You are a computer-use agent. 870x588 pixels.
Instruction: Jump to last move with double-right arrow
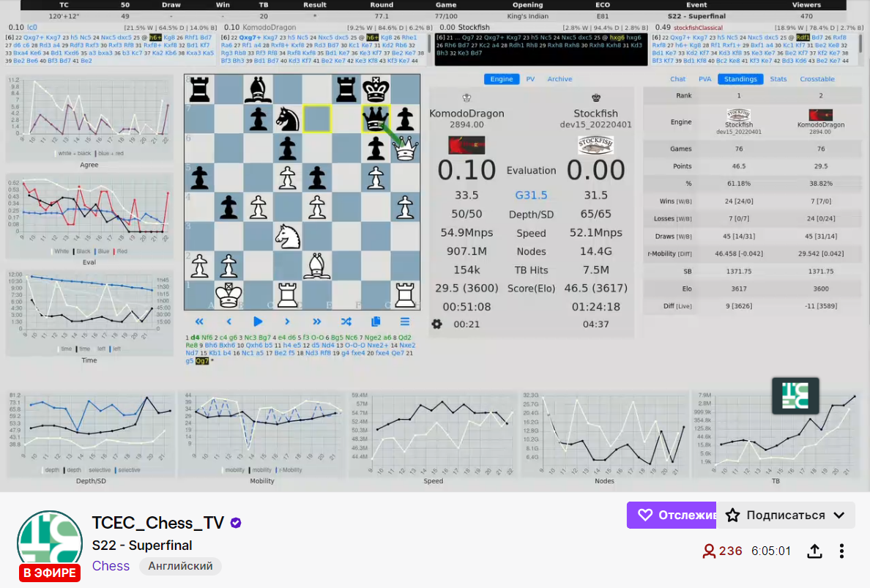click(316, 321)
